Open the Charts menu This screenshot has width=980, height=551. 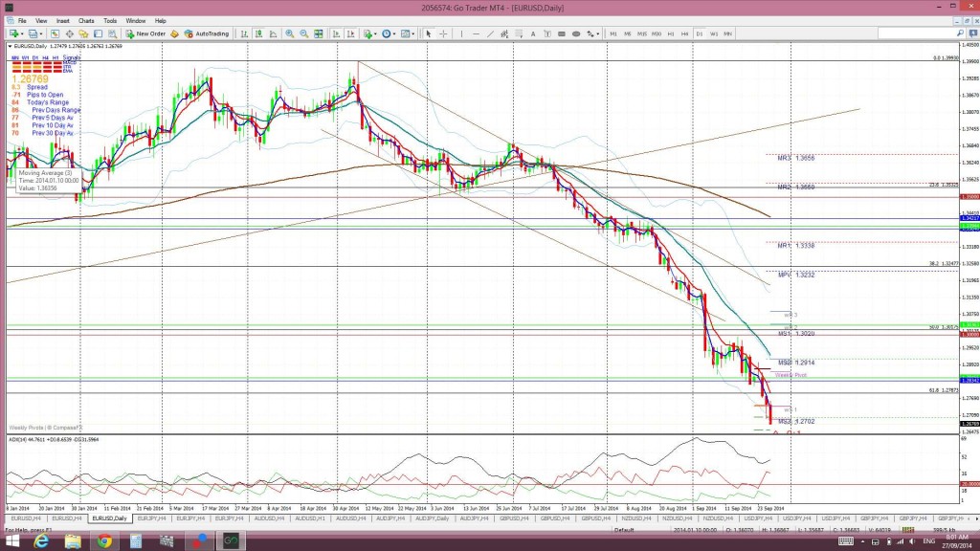86,21
